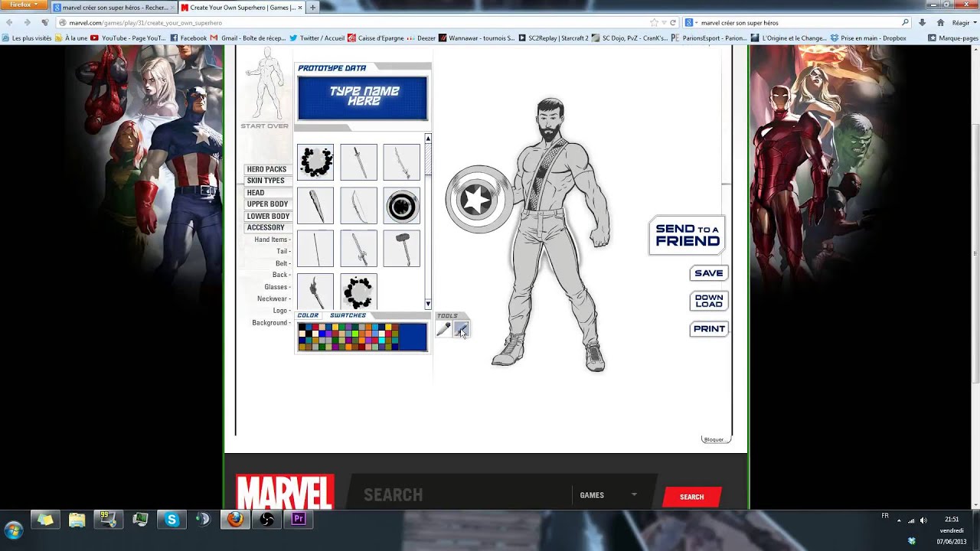
Task: Open the Upper Body category
Action: [x=267, y=204]
